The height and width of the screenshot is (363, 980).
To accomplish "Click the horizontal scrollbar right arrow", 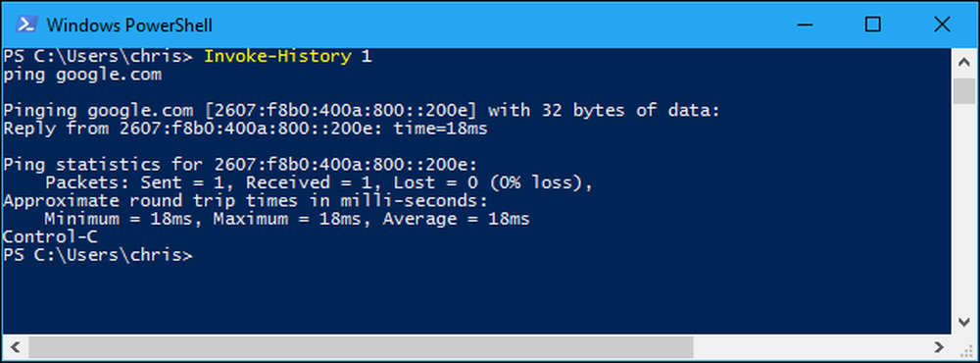I will (x=940, y=346).
